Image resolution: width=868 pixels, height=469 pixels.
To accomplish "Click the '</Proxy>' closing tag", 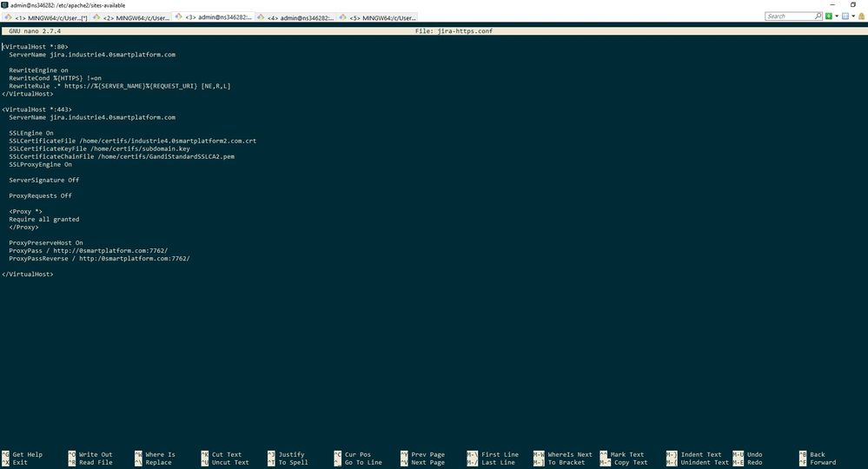I will point(23,228).
